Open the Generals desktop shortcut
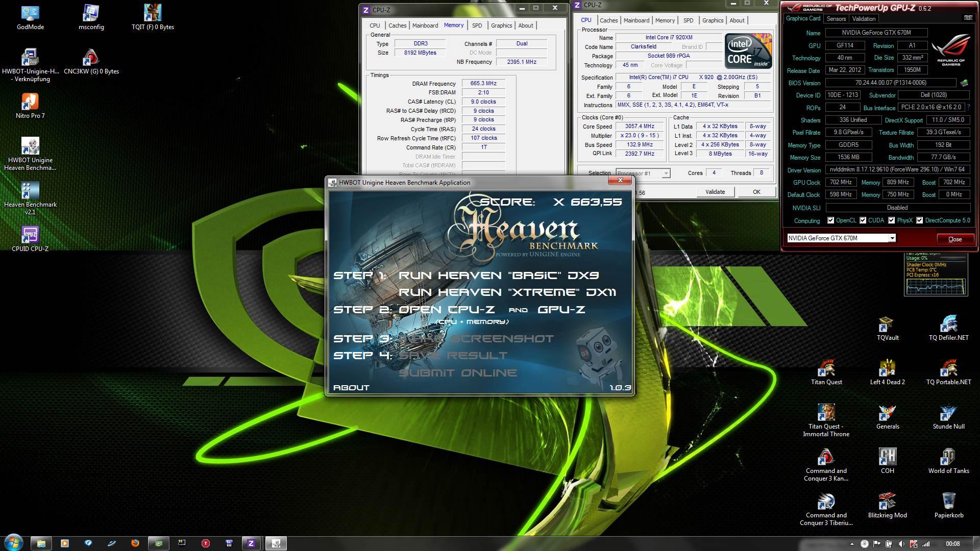 point(888,417)
